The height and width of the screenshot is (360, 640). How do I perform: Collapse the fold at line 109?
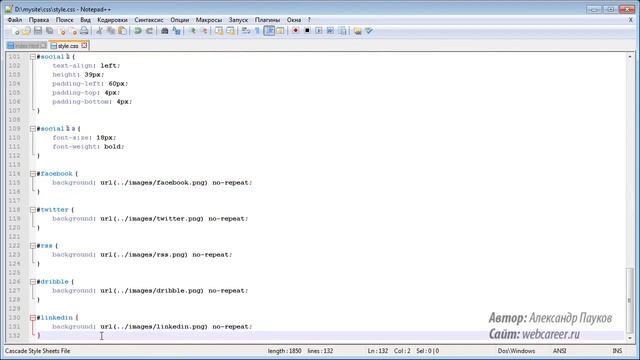[33, 129]
